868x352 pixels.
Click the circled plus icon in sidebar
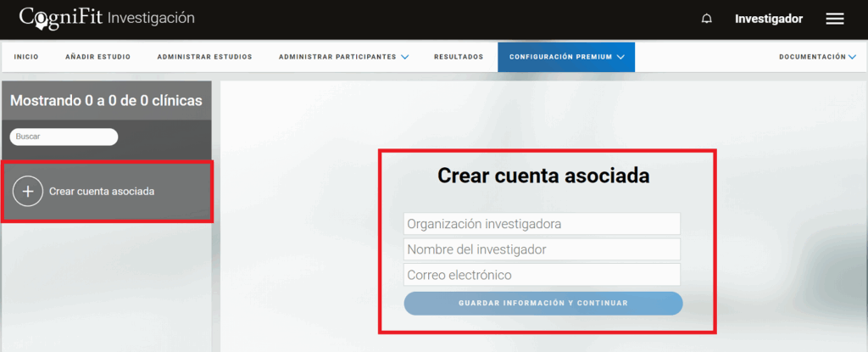pos(28,192)
